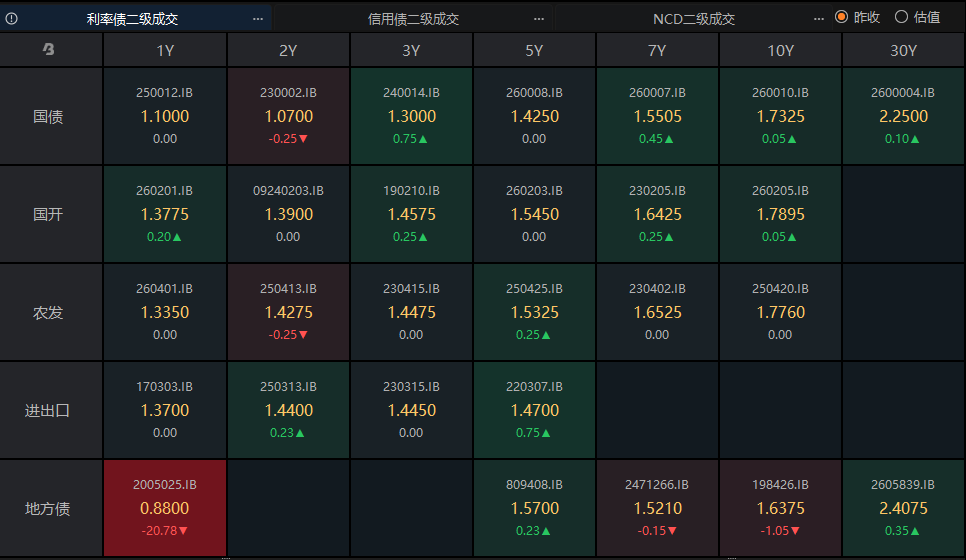Image resolution: width=966 pixels, height=560 pixels.
Task: Select the 估值 radio button
Action: coord(901,17)
